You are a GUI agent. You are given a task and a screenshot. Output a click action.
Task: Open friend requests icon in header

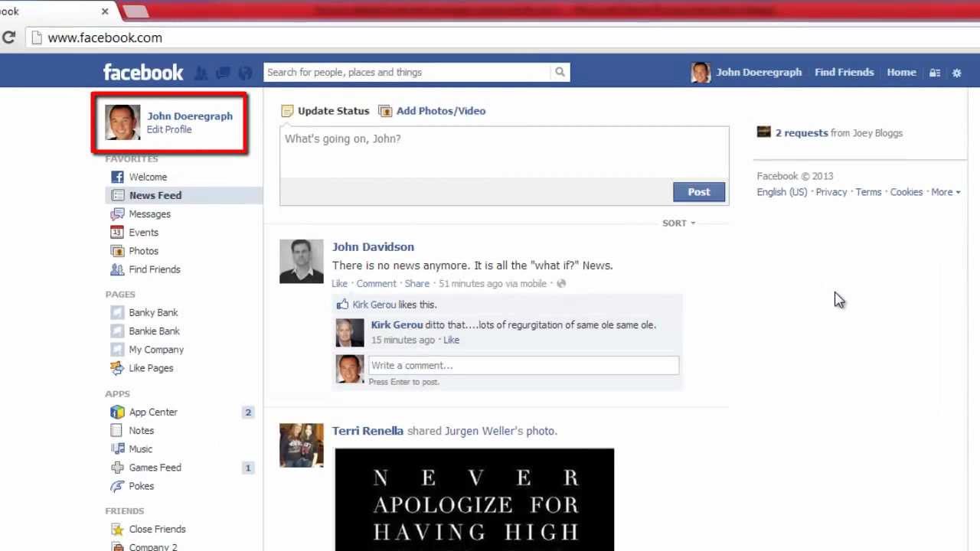(x=201, y=73)
